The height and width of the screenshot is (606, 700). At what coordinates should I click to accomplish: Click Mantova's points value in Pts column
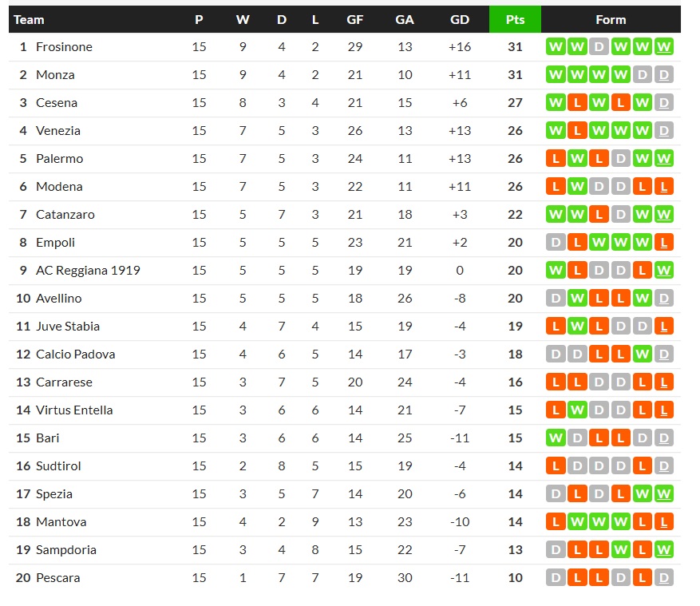(x=515, y=522)
